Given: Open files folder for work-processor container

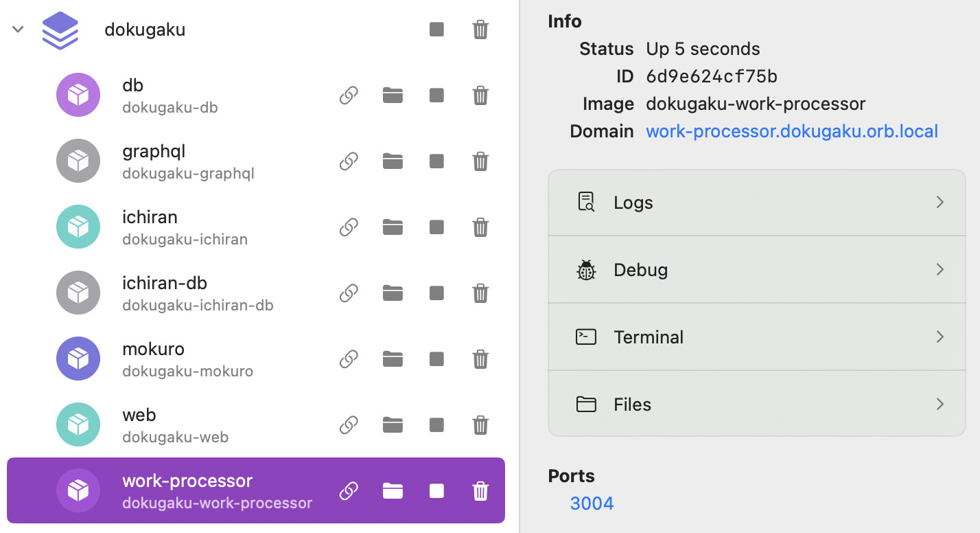Looking at the screenshot, I should pos(393,490).
